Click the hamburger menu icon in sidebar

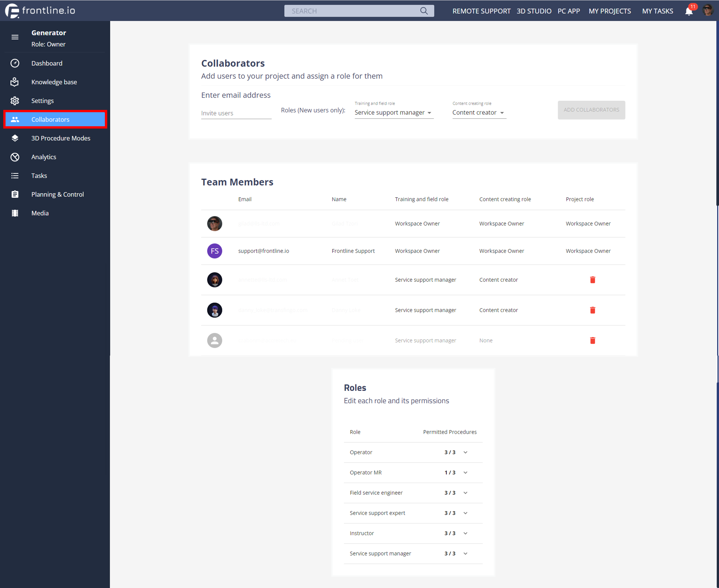coord(15,37)
